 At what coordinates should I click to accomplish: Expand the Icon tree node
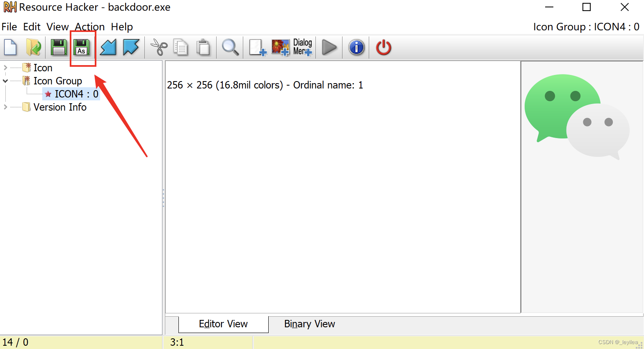[x=5, y=68]
